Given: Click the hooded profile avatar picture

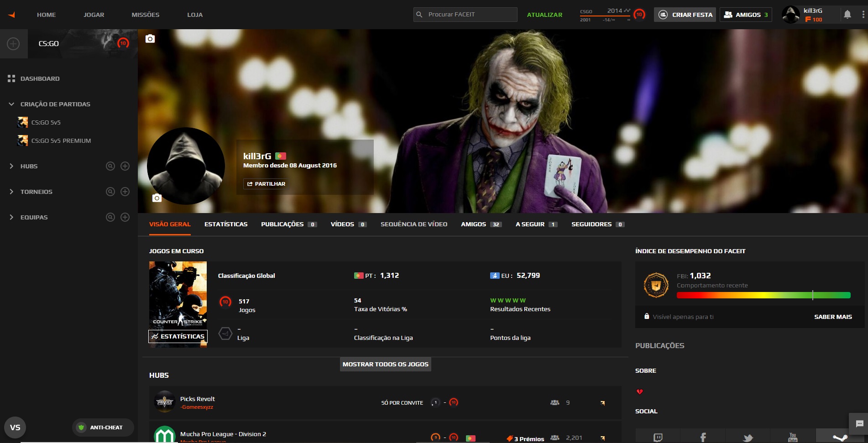Looking at the screenshot, I should (186, 166).
